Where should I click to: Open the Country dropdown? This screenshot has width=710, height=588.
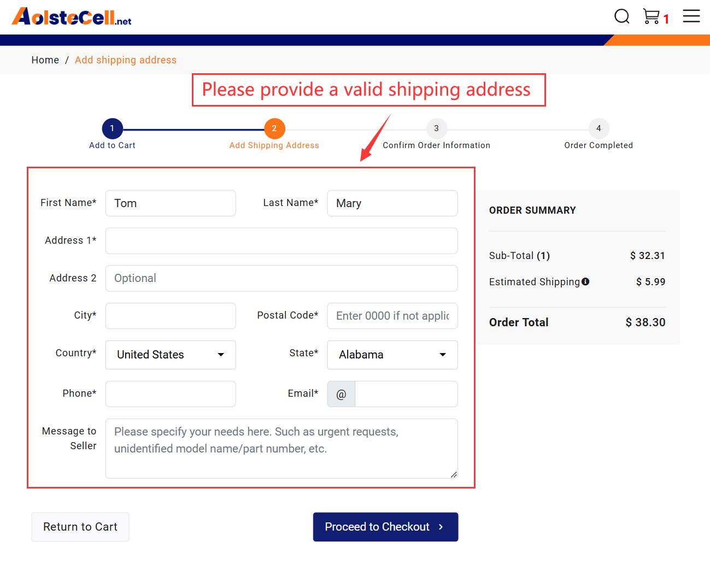pos(171,355)
